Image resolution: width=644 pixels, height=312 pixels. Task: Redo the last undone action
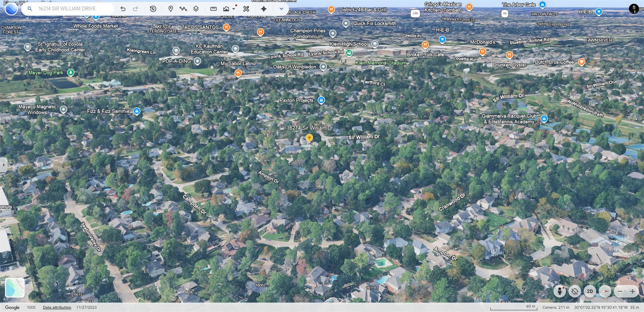pyautogui.click(x=136, y=9)
